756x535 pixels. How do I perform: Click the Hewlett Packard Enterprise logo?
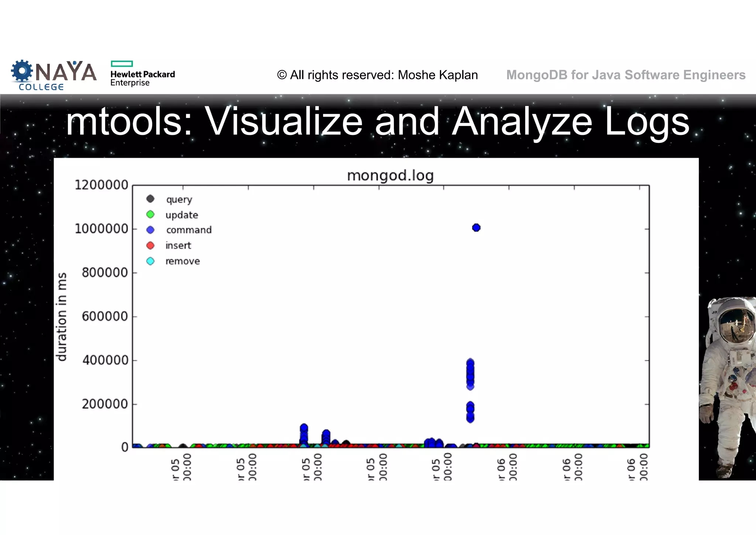(142, 74)
